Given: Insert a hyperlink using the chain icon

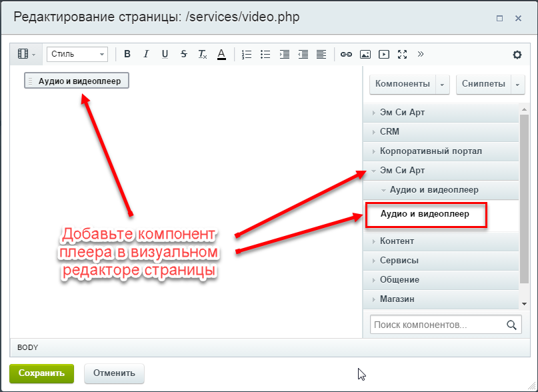Looking at the screenshot, I should [x=346, y=54].
